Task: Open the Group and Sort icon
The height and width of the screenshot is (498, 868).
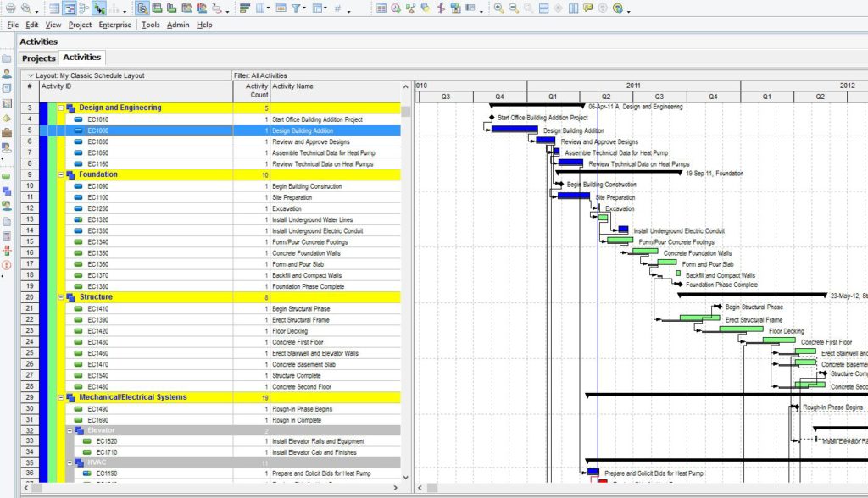Action: [243, 8]
